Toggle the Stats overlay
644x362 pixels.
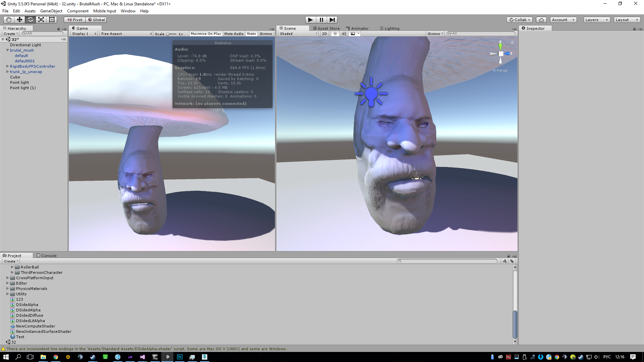point(251,34)
